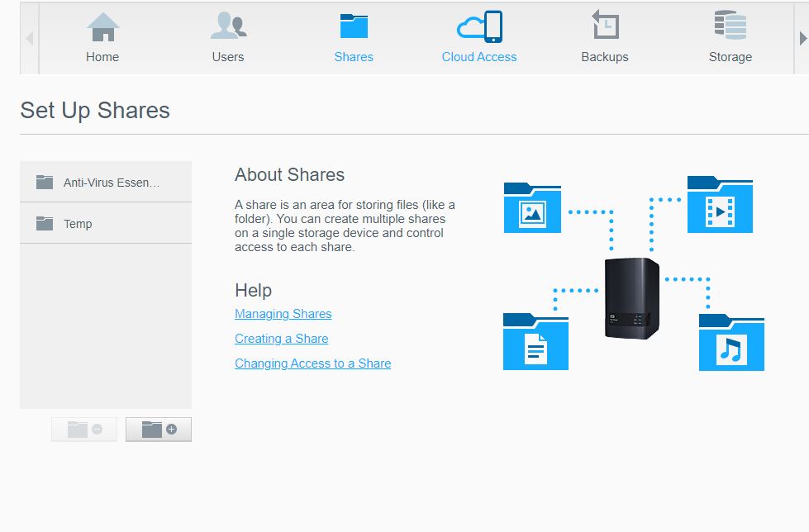Open the Creating a Share help link
This screenshot has height=532, width=809.
(282, 339)
